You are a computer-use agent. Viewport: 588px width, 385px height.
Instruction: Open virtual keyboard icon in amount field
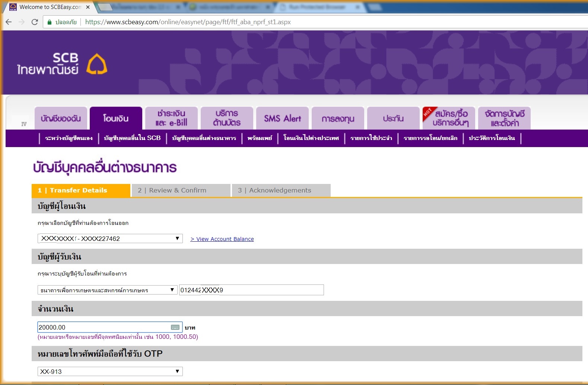(175, 327)
